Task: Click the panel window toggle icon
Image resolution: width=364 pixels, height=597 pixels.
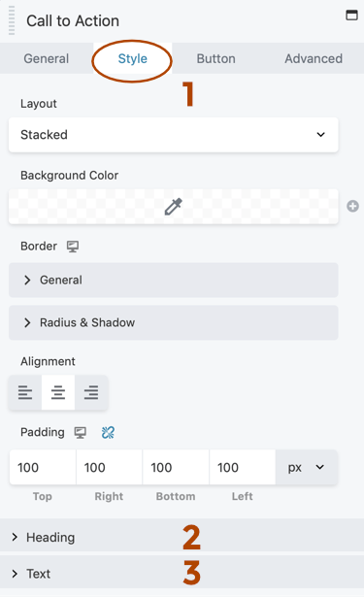Action: click(x=351, y=16)
